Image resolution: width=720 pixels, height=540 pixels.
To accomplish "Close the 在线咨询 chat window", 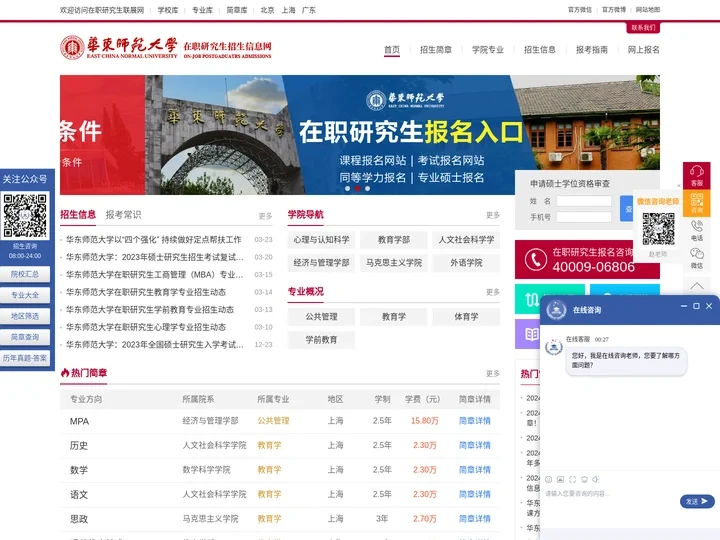I will [x=709, y=306].
